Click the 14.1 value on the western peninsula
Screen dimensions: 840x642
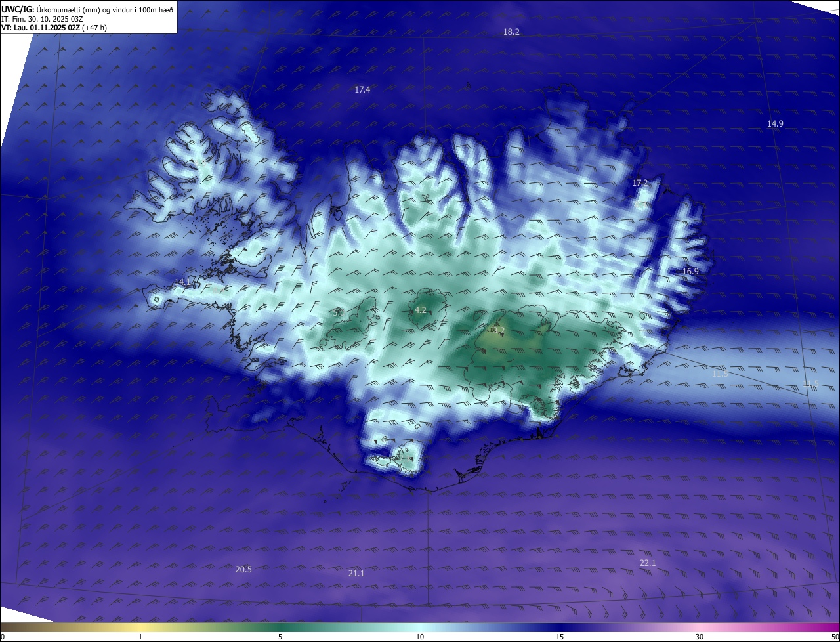click(x=182, y=282)
